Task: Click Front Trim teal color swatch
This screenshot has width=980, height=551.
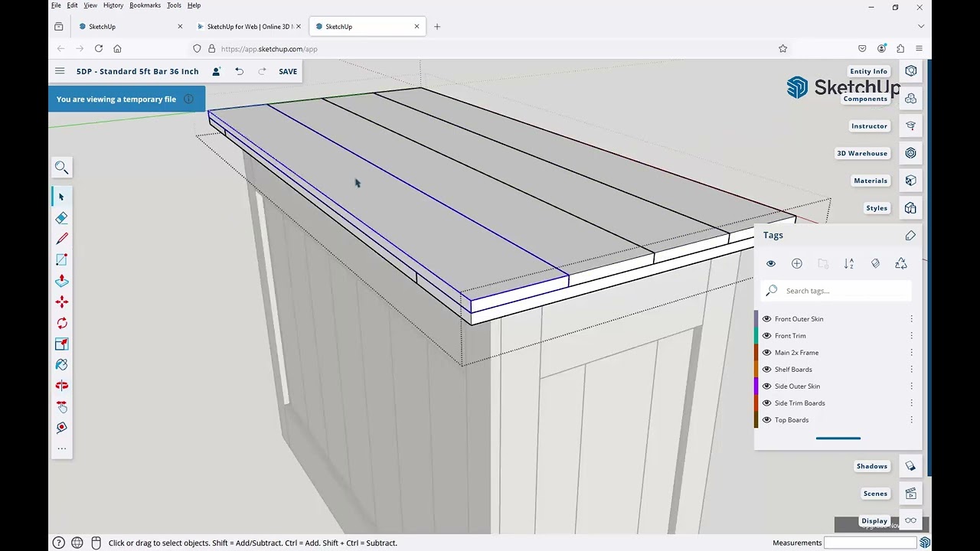Action: [x=756, y=336]
